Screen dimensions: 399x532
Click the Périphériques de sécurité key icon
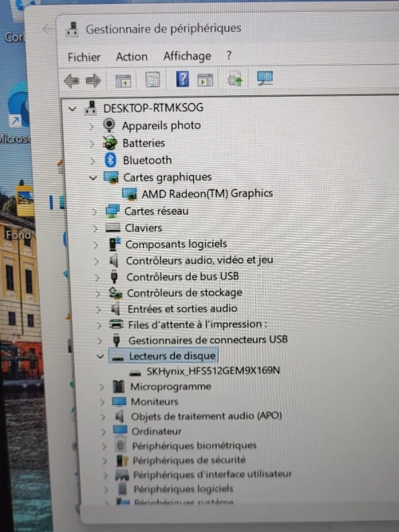tap(122, 460)
